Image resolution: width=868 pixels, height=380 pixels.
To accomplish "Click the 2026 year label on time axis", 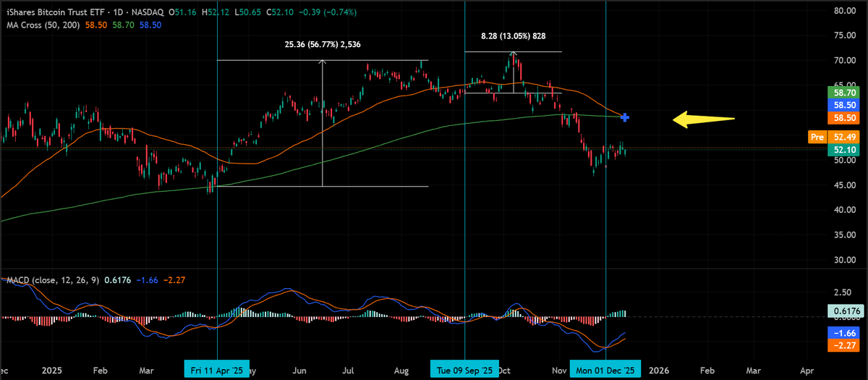I will click(x=658, y=370).
